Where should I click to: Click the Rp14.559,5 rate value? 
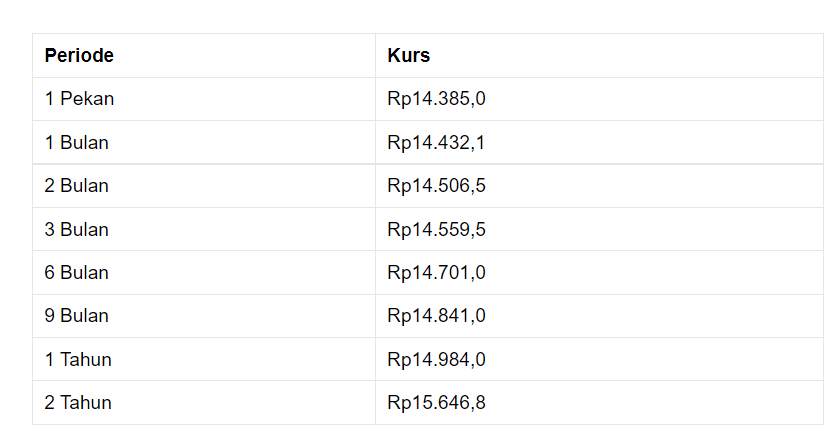(436, 230)
